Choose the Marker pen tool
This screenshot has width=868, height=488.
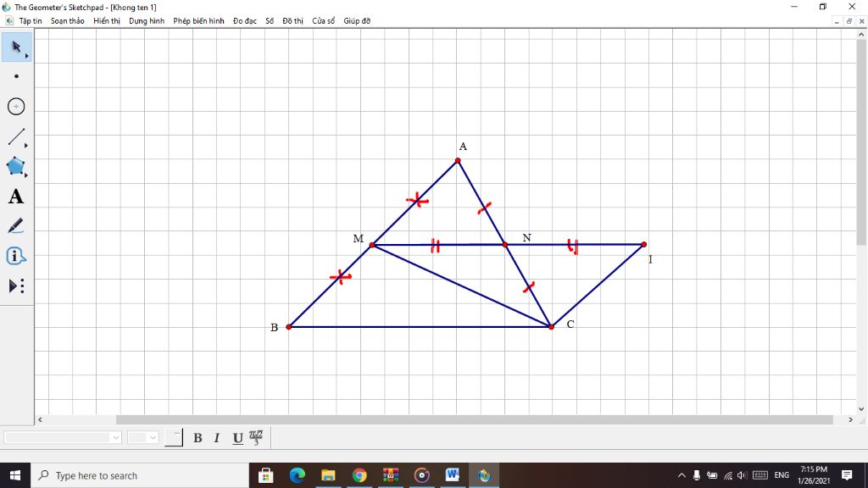pyautogui.click(x=16, y=225)
